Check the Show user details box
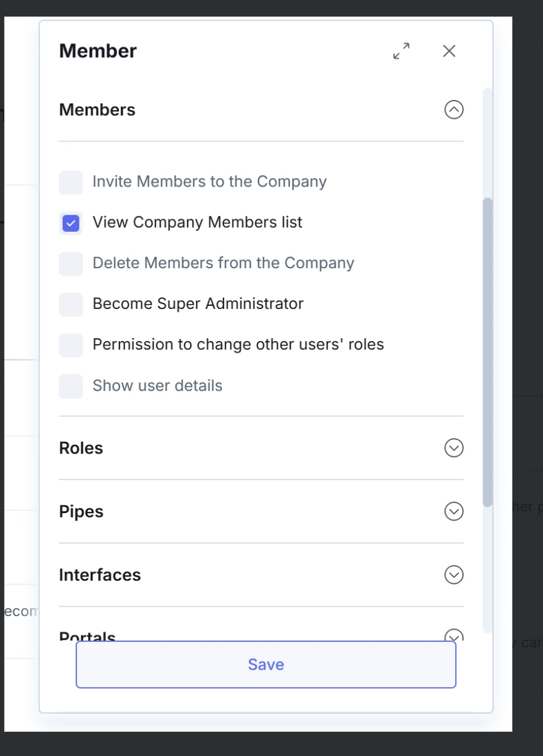This screenshot has width=543, height=756. (71, 386)
